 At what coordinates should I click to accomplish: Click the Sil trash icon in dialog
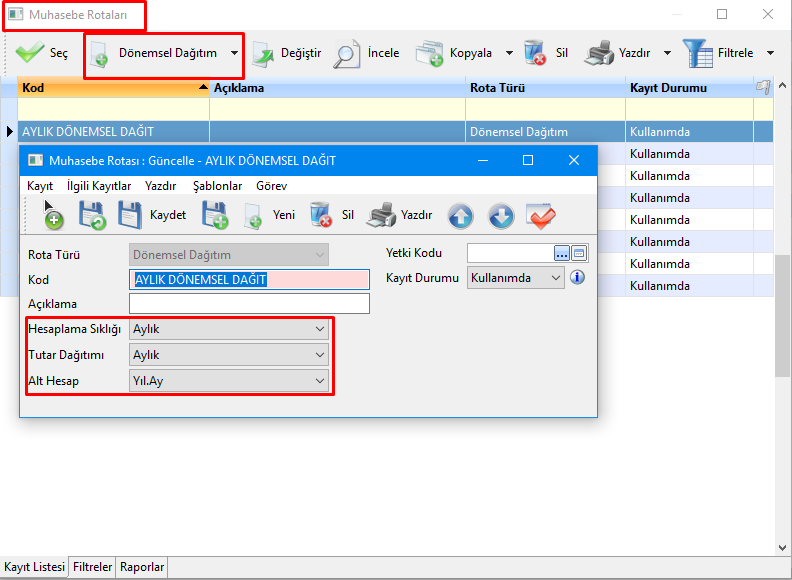coord(320,215)
